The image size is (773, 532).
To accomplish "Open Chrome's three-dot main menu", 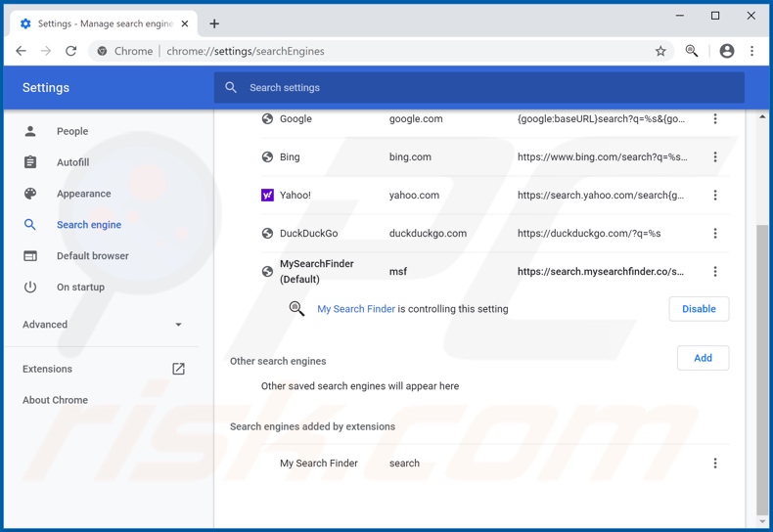I will point(751,51).
